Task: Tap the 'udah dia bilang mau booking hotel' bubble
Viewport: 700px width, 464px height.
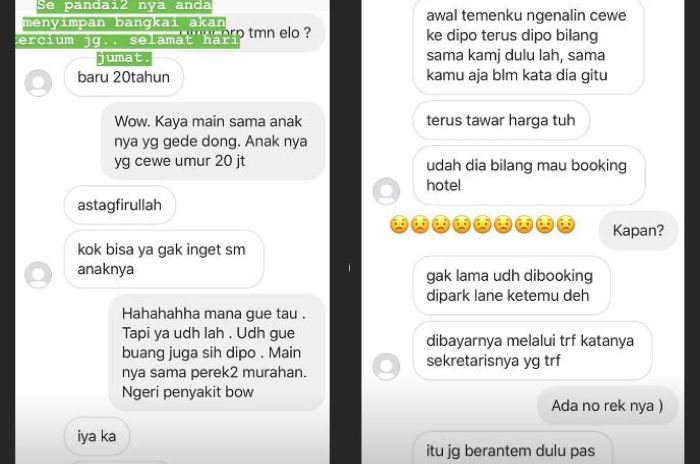Action: click(x=529, y=175)
